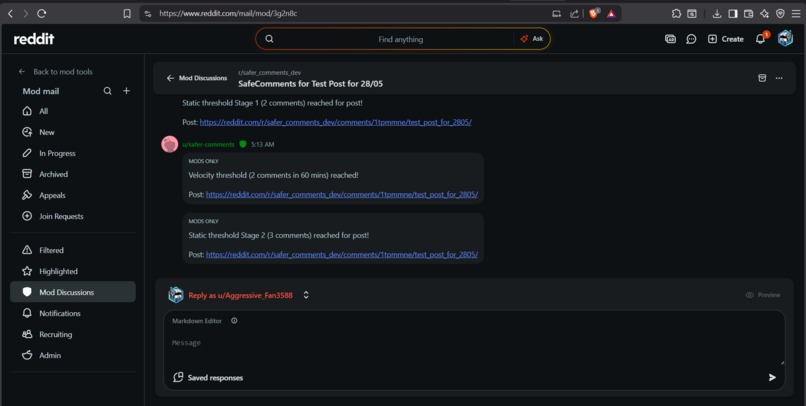Open the conversation three-dot more menu
The width and height of the screenshot is (806, 406).
[779, 78]
